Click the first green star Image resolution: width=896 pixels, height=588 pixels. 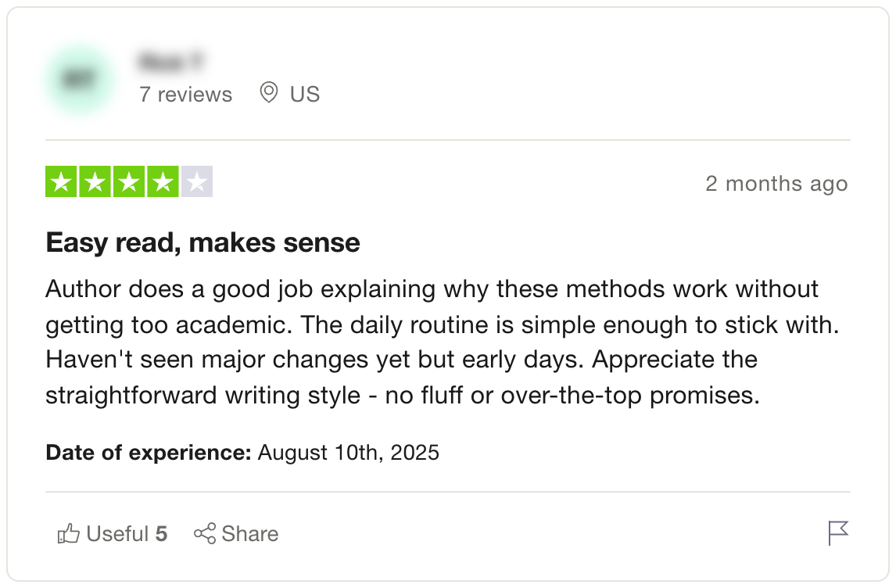(x=61, y=182)
